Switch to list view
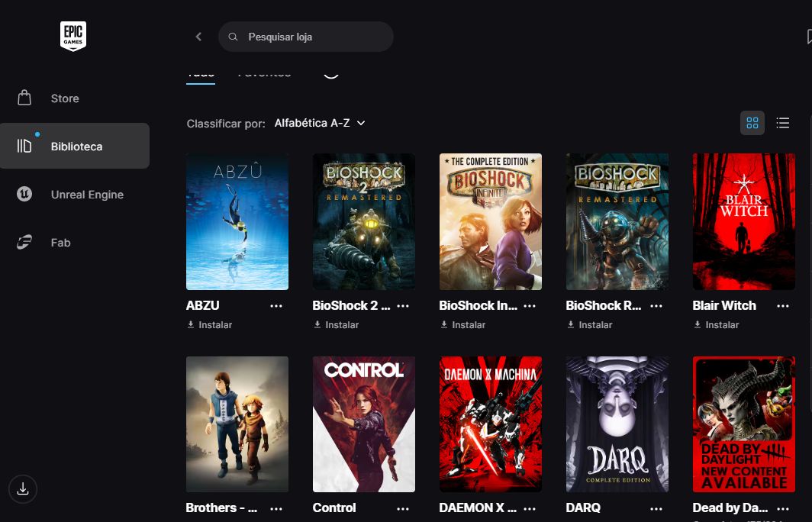812x522 pixels. 783,123
